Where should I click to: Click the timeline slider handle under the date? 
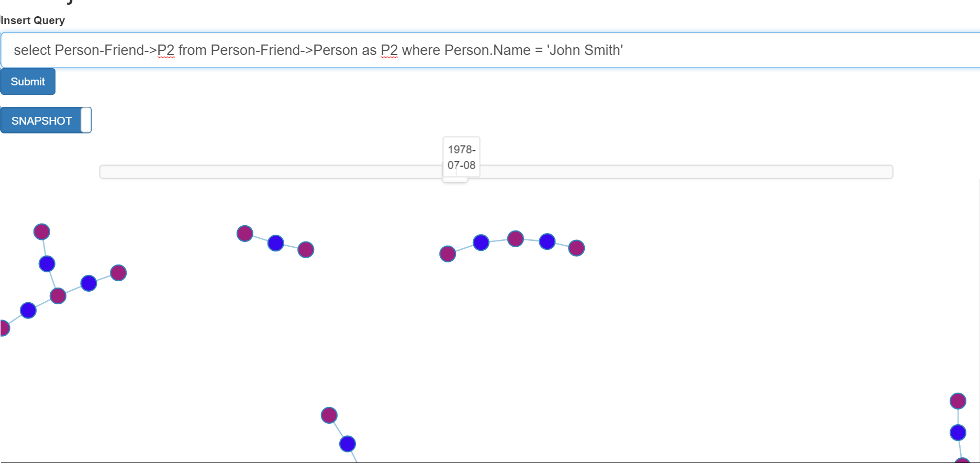pyautogui.click(x=455, y=179)
